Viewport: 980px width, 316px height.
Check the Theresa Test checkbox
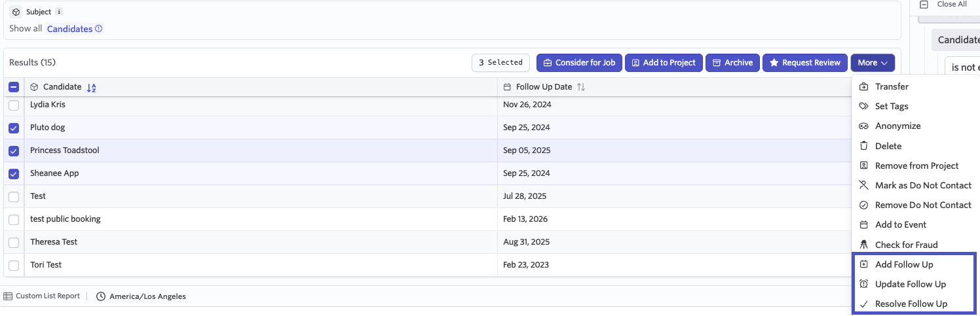14,242
